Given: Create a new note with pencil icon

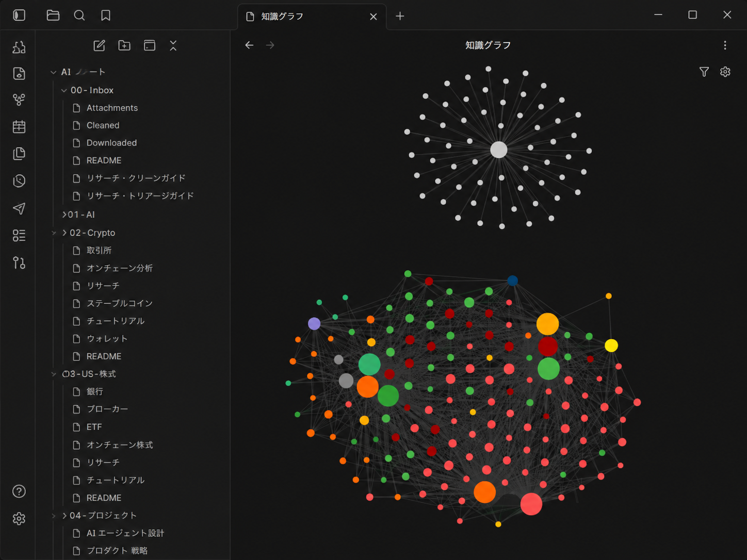Looking at the screenshot, I should pos(99,45).
